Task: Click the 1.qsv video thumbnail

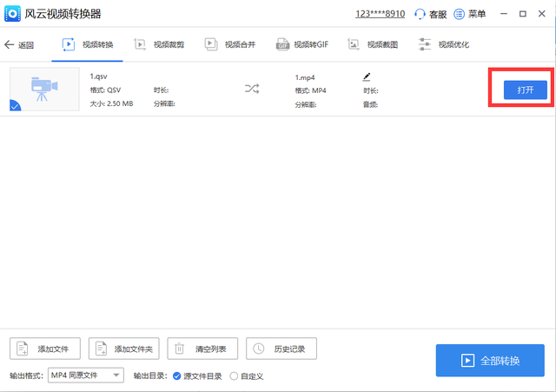Action: pos(44,90)
